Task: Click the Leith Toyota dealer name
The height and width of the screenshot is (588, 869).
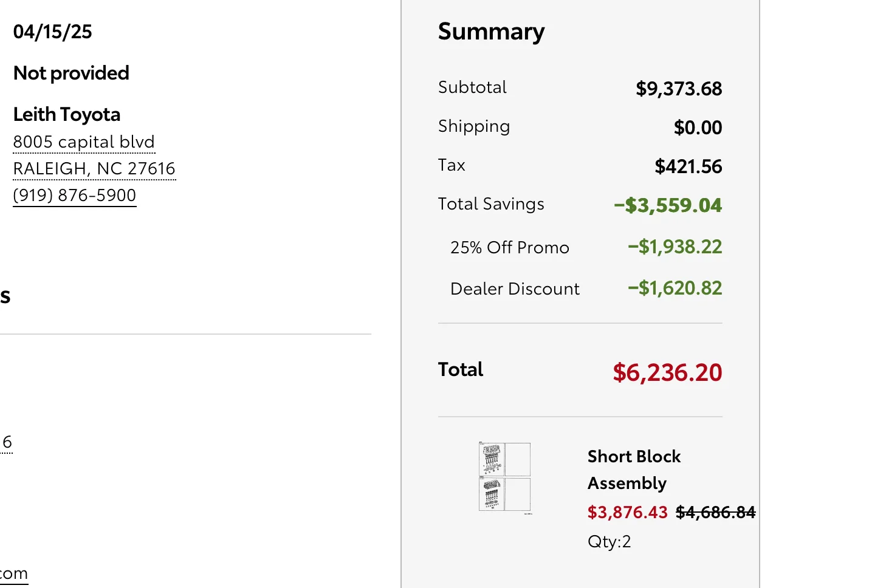Action: tap(67, 114)
